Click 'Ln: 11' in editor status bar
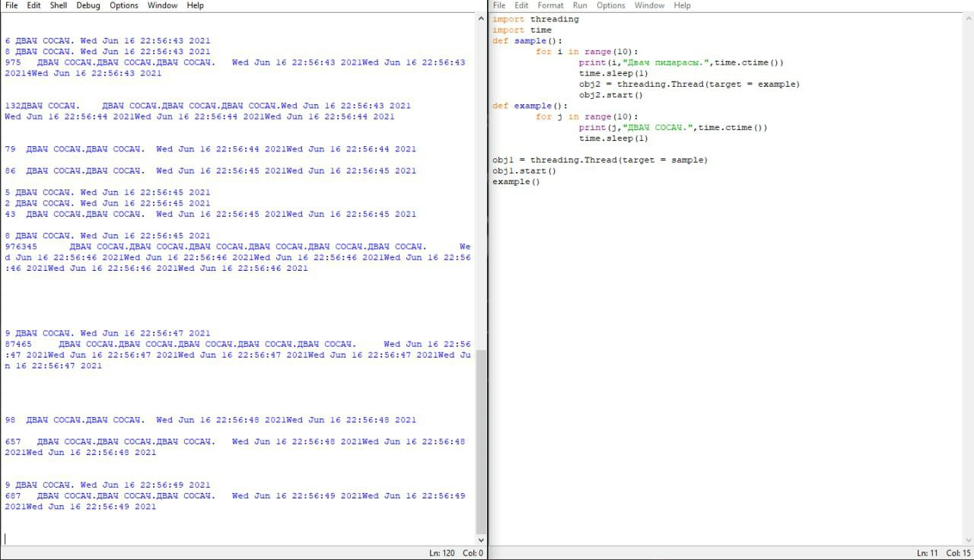The width and height of the screenshot is (974, 560). click(x=927, y=553)
